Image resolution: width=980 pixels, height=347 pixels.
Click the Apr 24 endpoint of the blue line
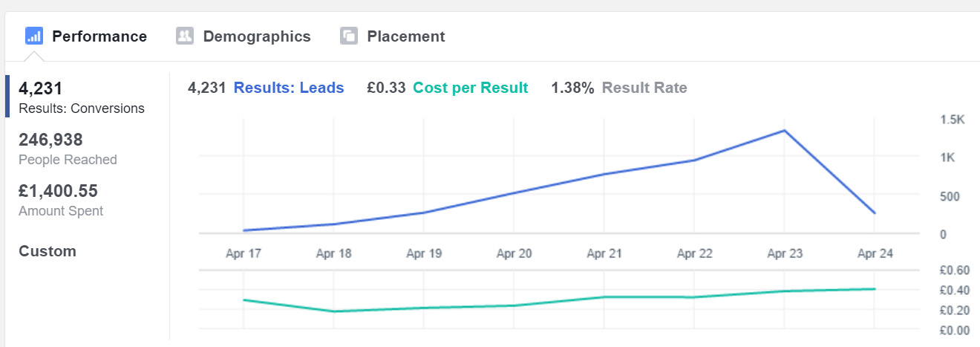[x=875, y=213]
